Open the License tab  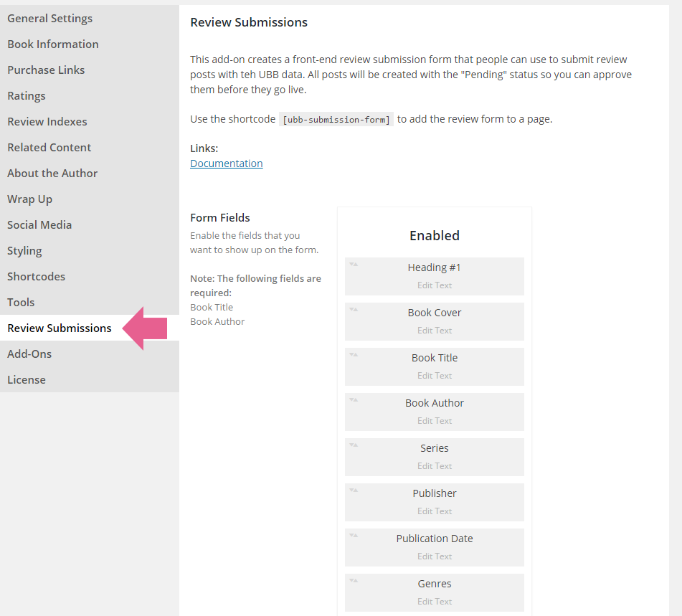(x=90, y=380)
